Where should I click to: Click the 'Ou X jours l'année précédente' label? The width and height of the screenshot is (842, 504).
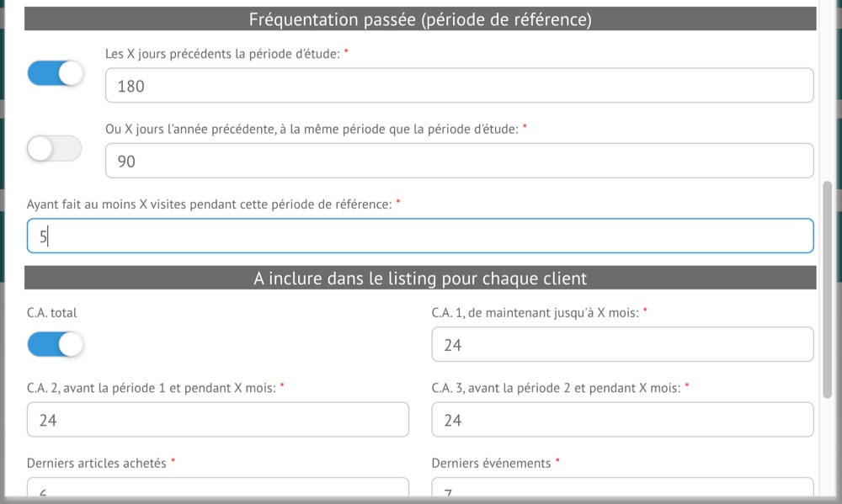click(312, 128)
